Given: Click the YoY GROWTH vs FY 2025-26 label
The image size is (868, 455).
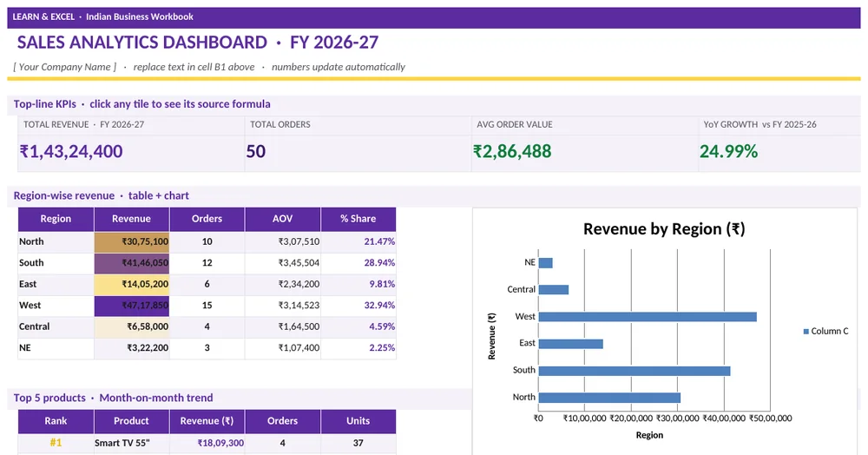Looking at the screenshot, I should 759,124.
